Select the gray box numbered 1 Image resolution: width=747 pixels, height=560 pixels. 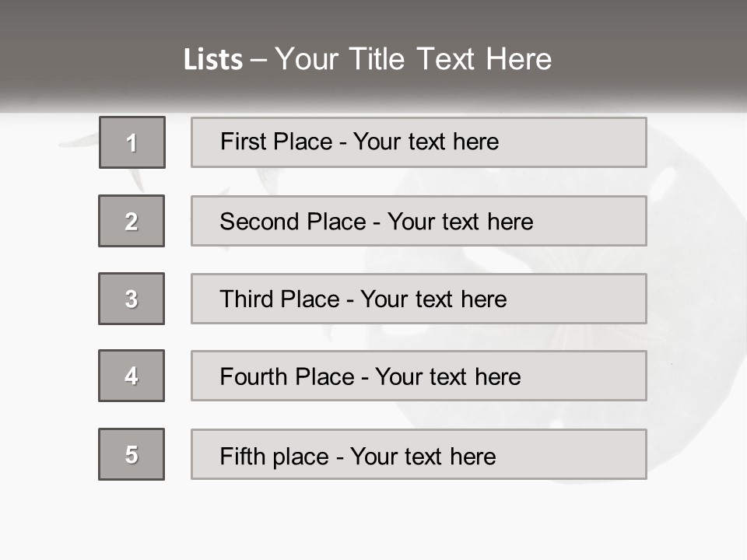(x=132, y=142)
